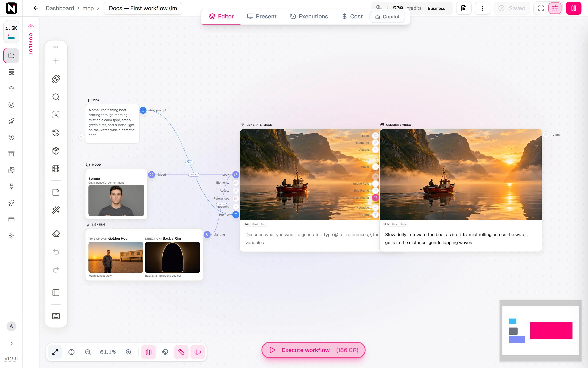The image size is (588, 368).
Task: Go to mcp breadcrumb
Action: coord(88,8)
